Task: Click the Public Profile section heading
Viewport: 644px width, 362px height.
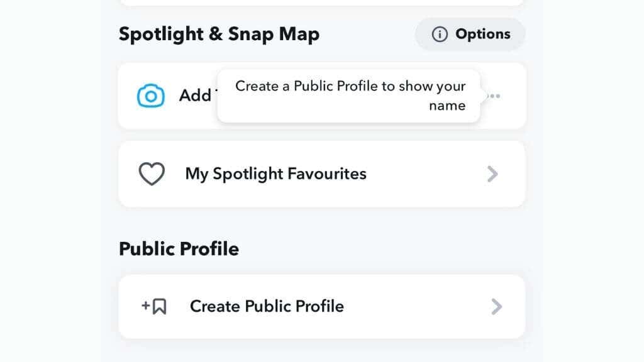Action: pos(179,248)
